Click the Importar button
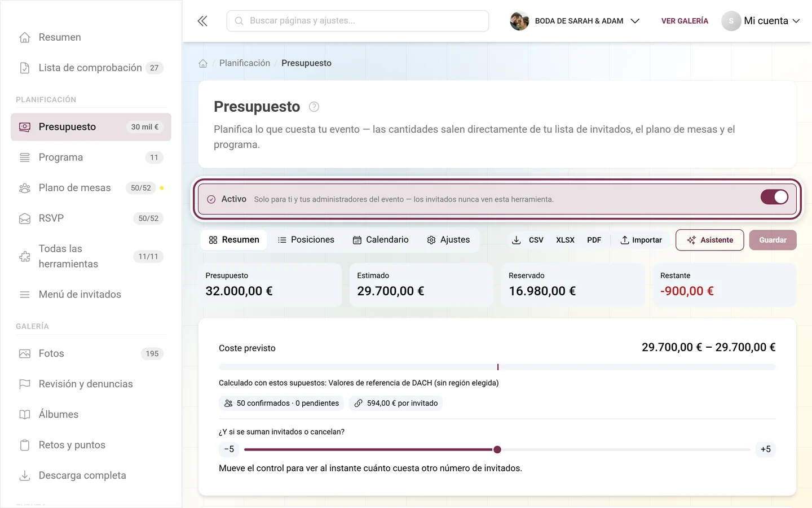Image resolution: width=812 pixels, height=508 pixels. pyautogui.click(x=641, y=240)
